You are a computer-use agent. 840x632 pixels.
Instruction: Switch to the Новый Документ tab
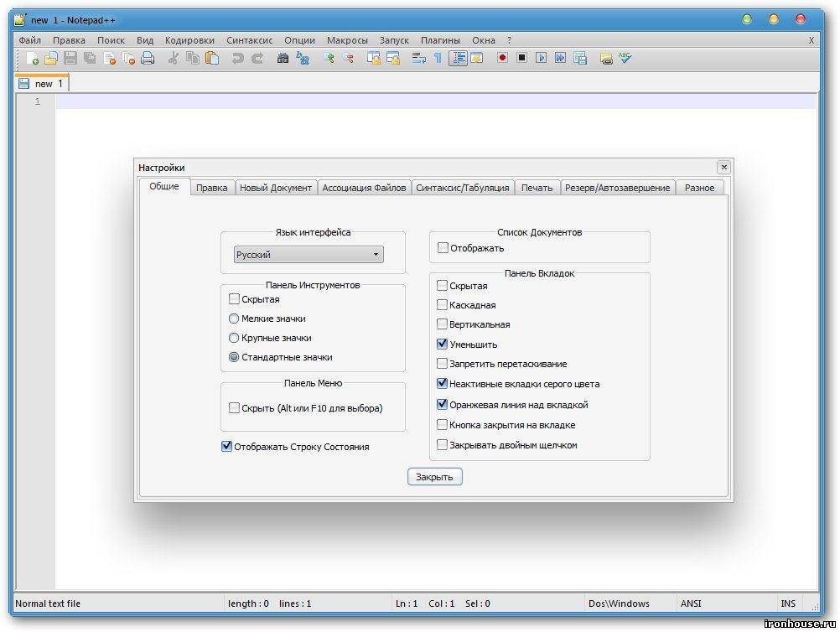point(276,188)
